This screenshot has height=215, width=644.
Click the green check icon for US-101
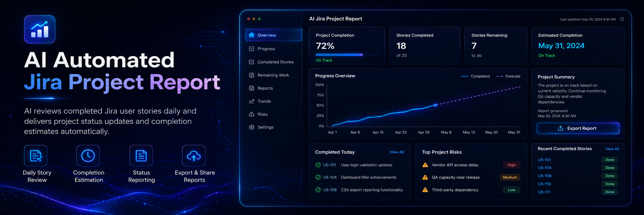[318, 165]
